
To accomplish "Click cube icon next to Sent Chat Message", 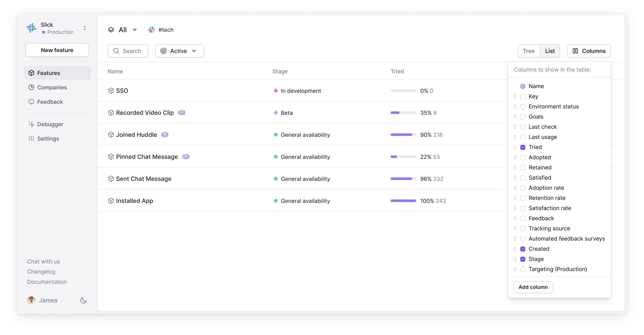I will 111,179.
